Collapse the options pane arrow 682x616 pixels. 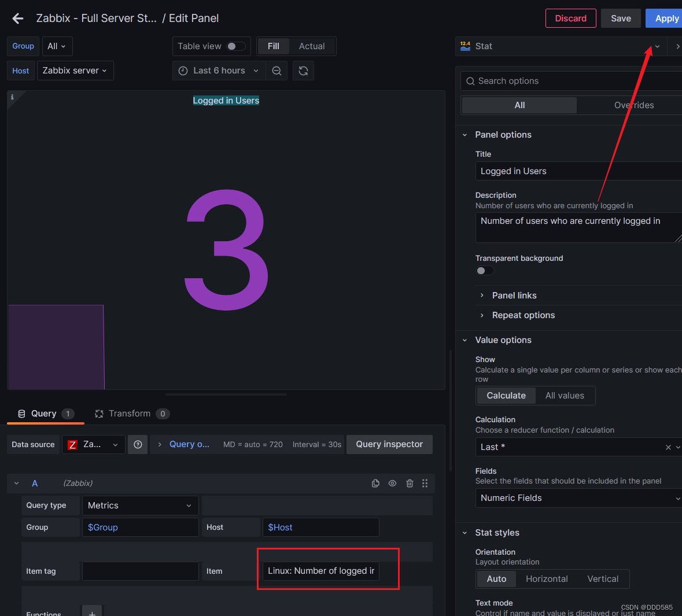coord(677,46)
